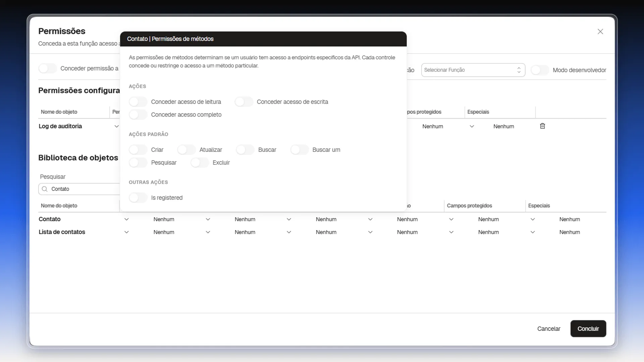Viewport: 644px width, 362px height.
Task: Turn on Conceder acesso completo switch
Action: click(138, 115)
